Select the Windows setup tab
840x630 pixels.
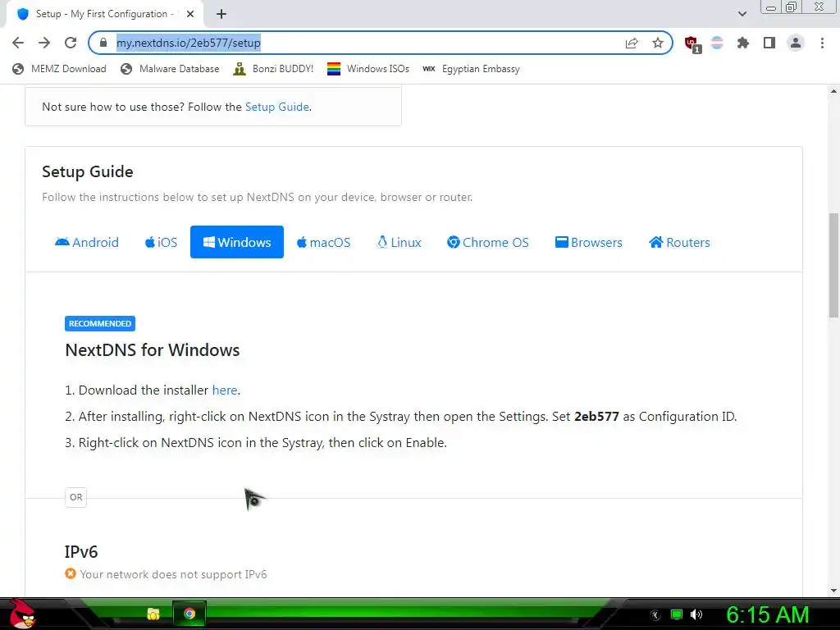[237, 242]
